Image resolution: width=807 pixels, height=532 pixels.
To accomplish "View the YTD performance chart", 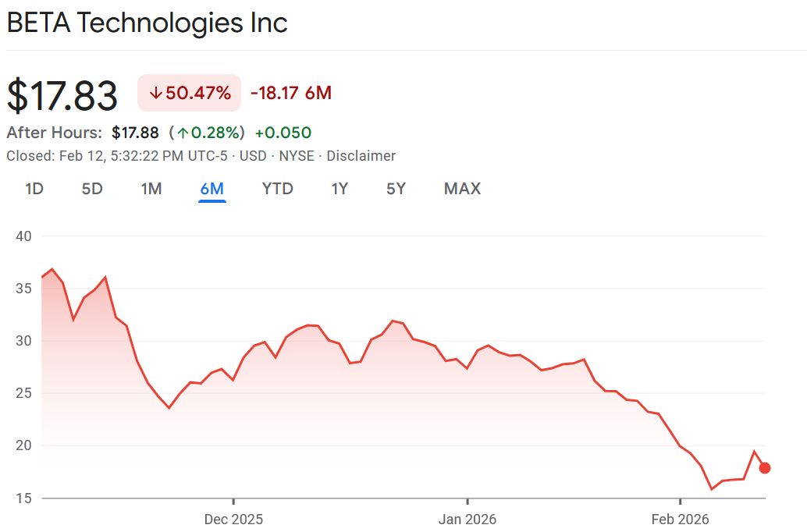I will click(277, 189).
